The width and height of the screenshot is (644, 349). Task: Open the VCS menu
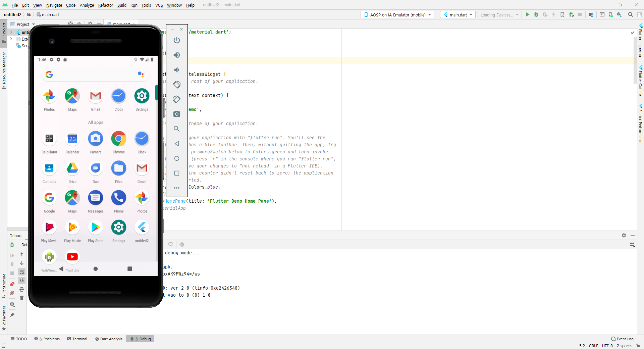(159, 5)
